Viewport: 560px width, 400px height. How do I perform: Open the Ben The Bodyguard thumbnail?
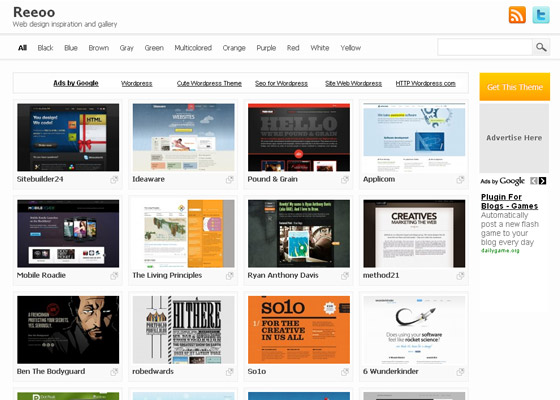pyautogui.click(x=68, y=330)
